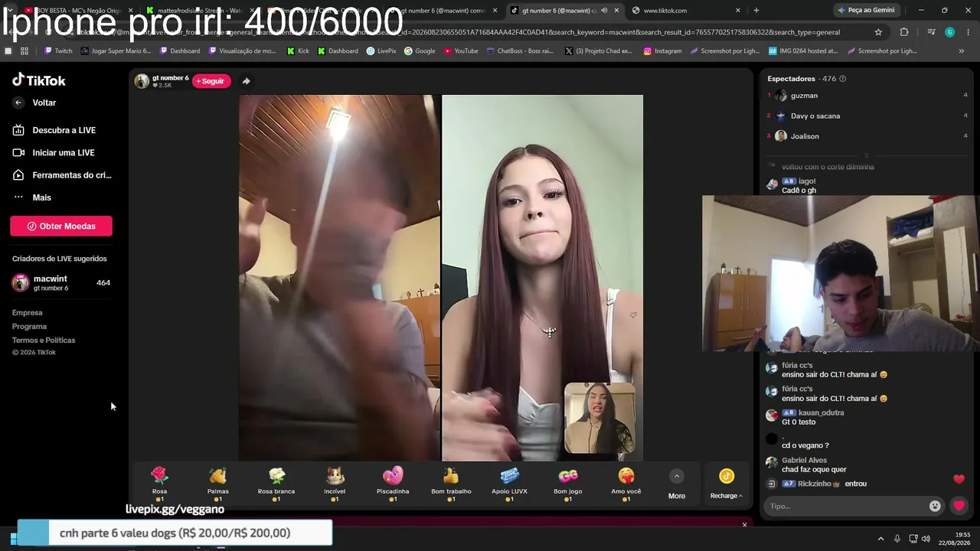This screenshot has height=551, width=980.
Task: Click the Obter Moedas button
Action: [61, 226]
